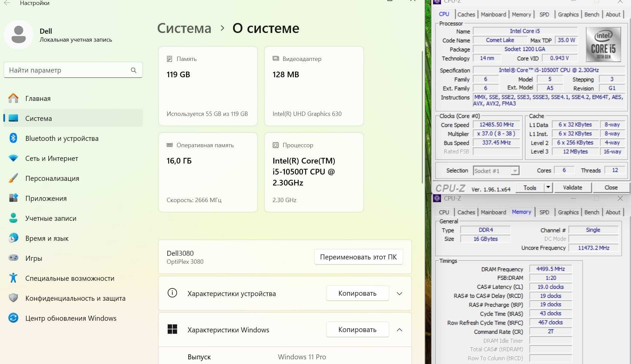631x364 pixels.
Task: Open the Tools dropdown arrow in CPU-Z
Action: 548,187
